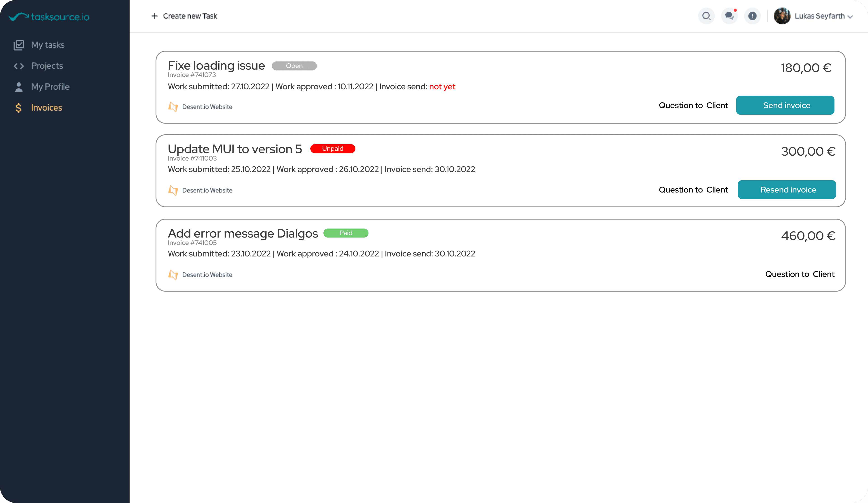Click Lukas Seyfarth profile avatar
The image size is (868, 503).
pyautogui.click(x=782, y=16)
